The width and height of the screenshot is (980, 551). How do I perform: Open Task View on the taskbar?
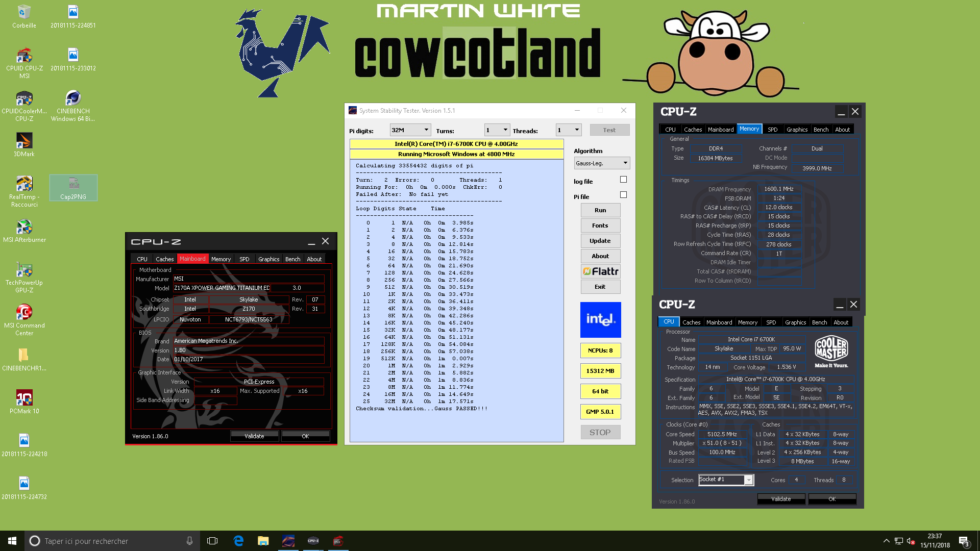212,541
